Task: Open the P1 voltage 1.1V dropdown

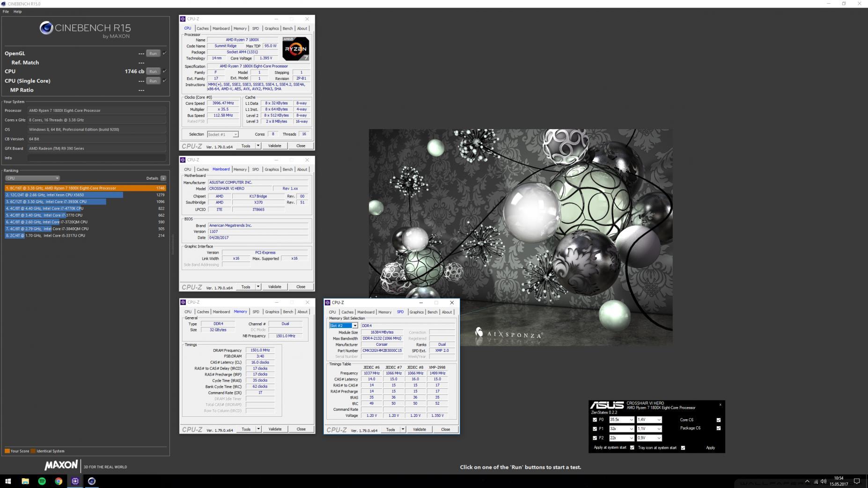Action: coord(649,429)
